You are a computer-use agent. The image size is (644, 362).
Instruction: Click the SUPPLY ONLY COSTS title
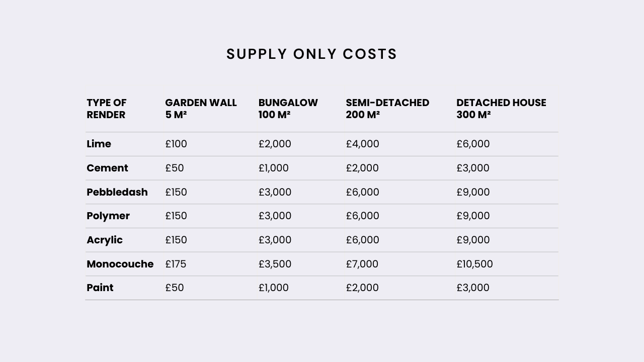[312, 54]
